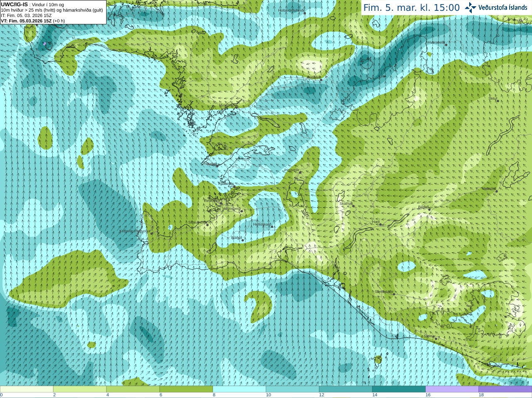Select the Skálholt station marker
The width and height of the screenshot is (532, 398).
[x=352, y=206]
